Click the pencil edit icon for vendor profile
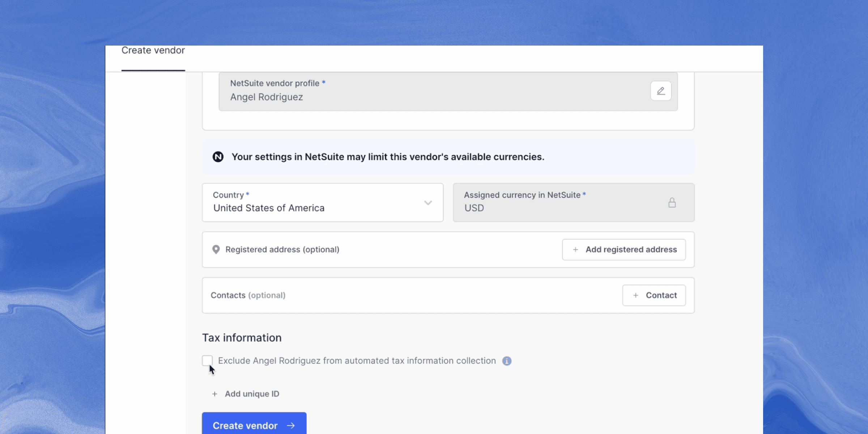This screenshot has width=868, height=434. point(661,91)
